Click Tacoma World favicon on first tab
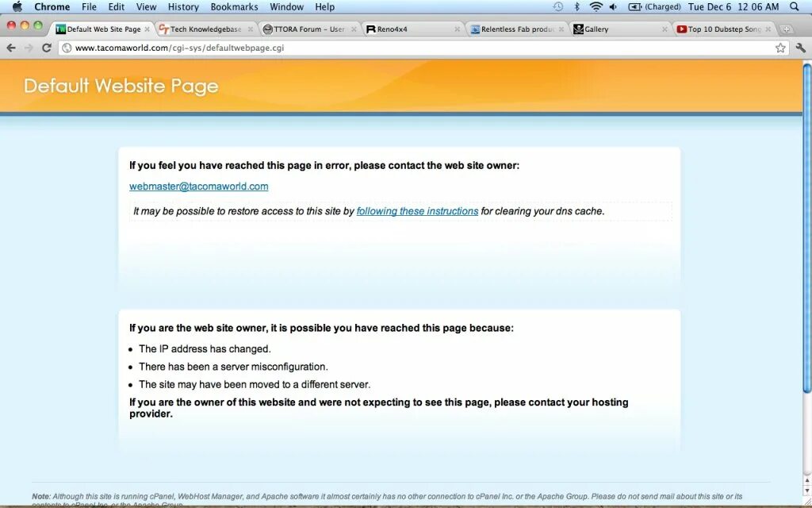Viewport: 812px width, 508px height. click(x=60, y=29)
